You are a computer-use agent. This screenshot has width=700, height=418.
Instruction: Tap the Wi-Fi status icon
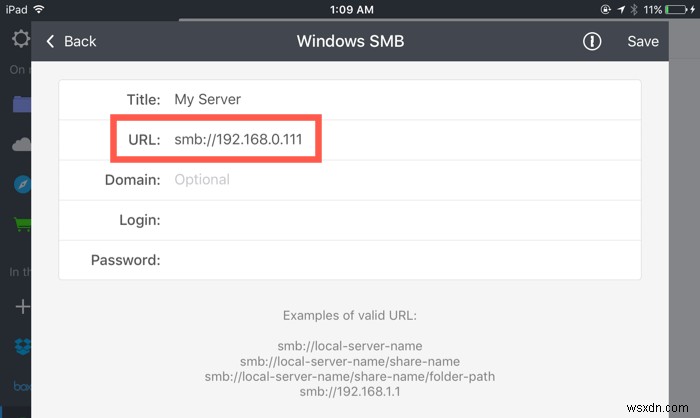tap(39, 9)
